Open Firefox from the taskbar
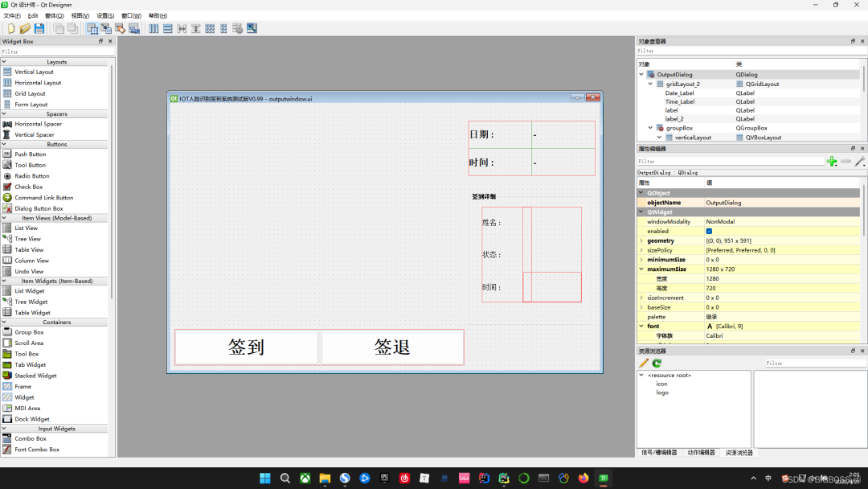Viewport: 868px width, 489px height. [583, 478]
